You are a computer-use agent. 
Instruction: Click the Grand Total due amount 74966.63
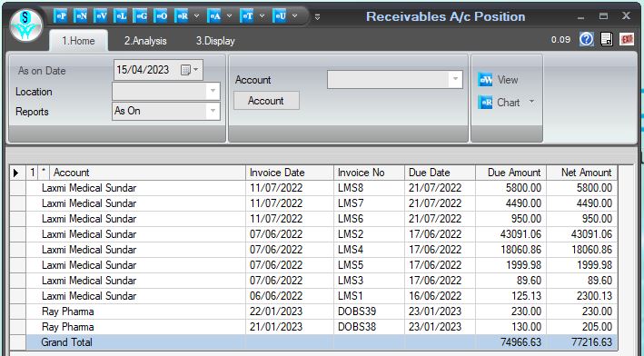pyautogui.click(x=521, y=342)
